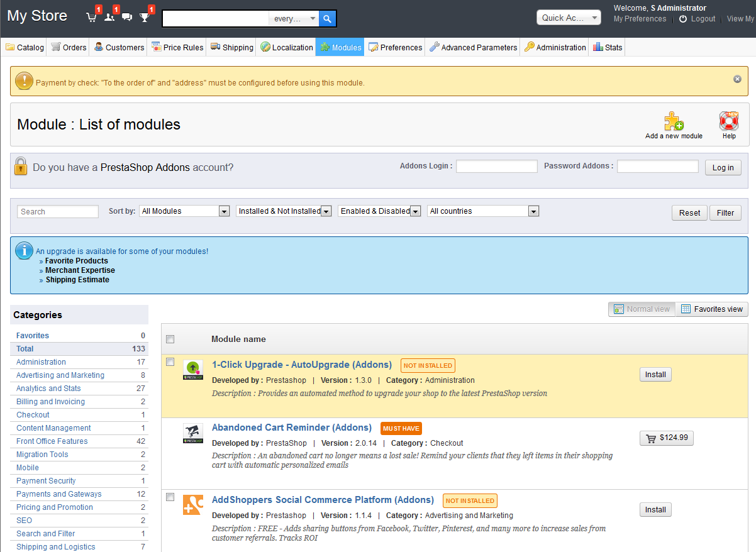Open the Catalog menu tab
Screen dimensions: 756x552
point(25,47)
